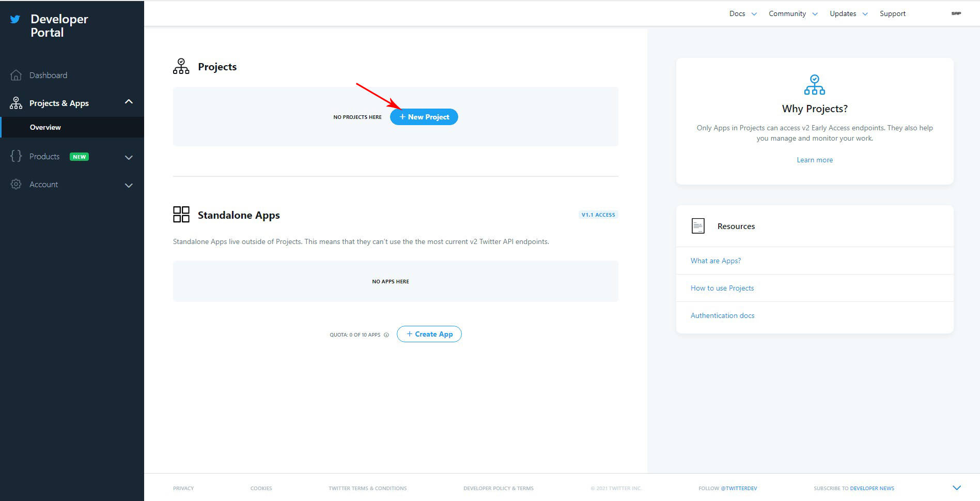Click the Twitter bird logo
Viewport: 980px width, 501px height.
point(15,19)
